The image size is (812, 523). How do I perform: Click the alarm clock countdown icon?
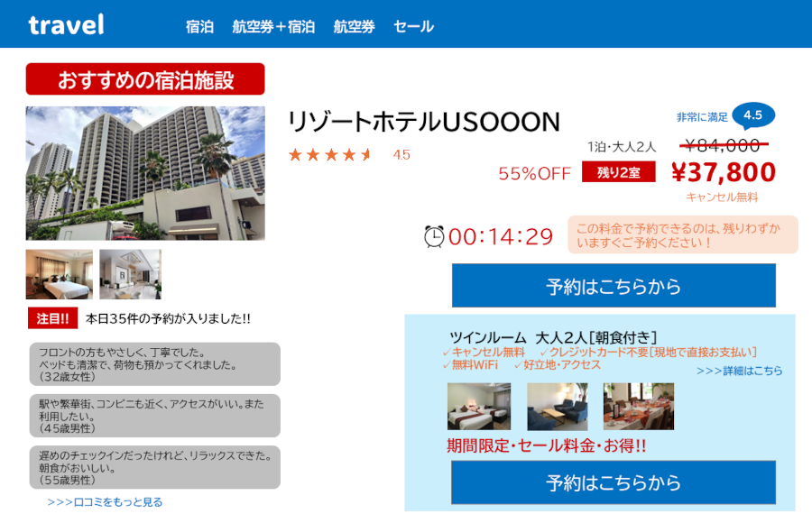(x=434, y=236)
